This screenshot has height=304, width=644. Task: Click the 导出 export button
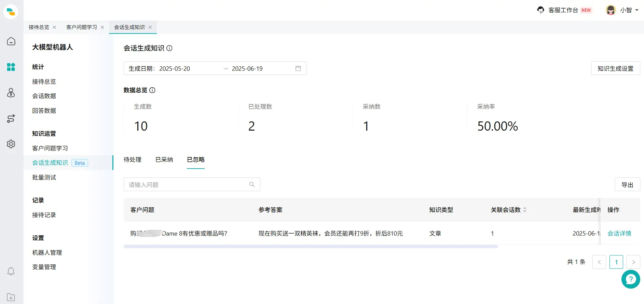pyautogui.click(x=627, y=185)
